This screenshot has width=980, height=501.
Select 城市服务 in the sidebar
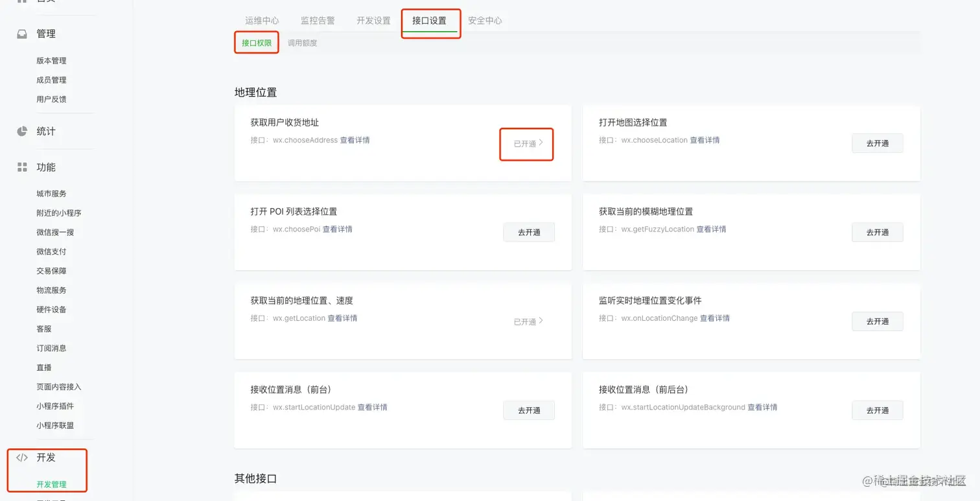click(x=51, y=194)
